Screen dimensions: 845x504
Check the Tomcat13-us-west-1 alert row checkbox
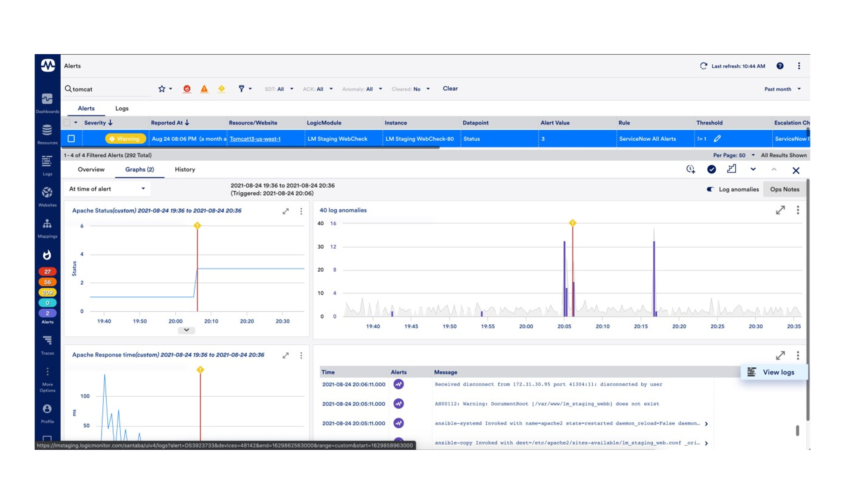pos(71,139)
